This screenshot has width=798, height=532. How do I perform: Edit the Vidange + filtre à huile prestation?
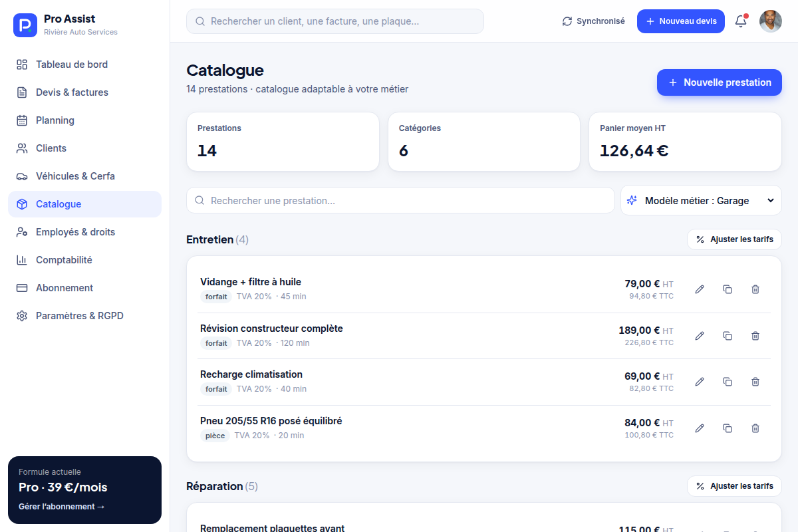point(700,289)
